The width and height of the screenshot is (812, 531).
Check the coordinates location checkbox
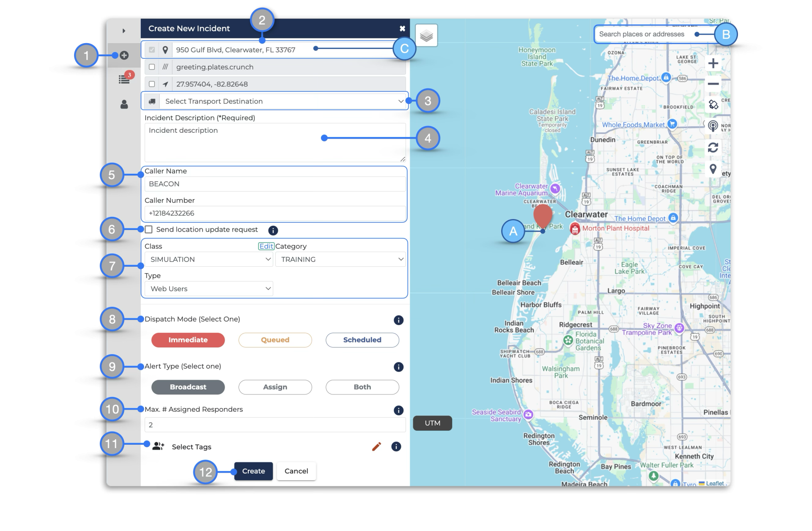[152, 84]
